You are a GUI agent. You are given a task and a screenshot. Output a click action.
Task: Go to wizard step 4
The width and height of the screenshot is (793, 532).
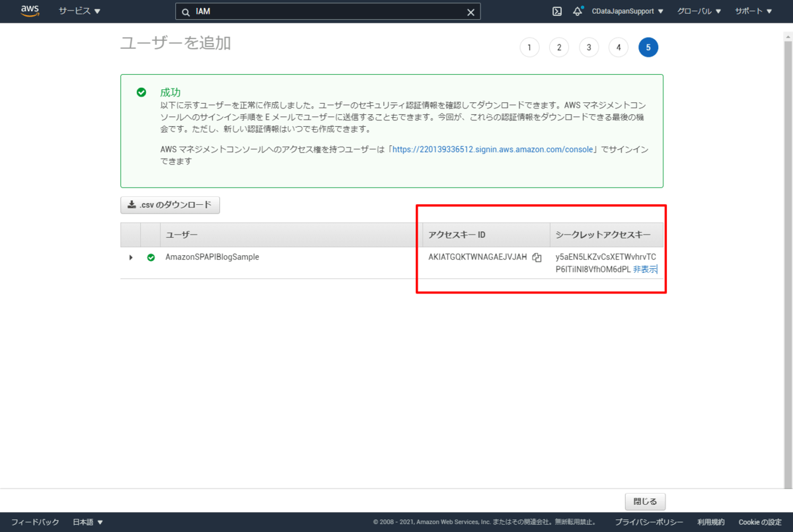(x=619, y=47)
